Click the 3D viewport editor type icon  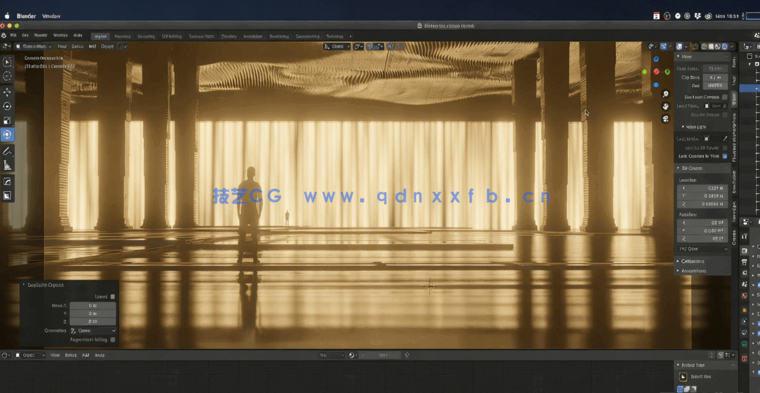(x=6, y=47)
